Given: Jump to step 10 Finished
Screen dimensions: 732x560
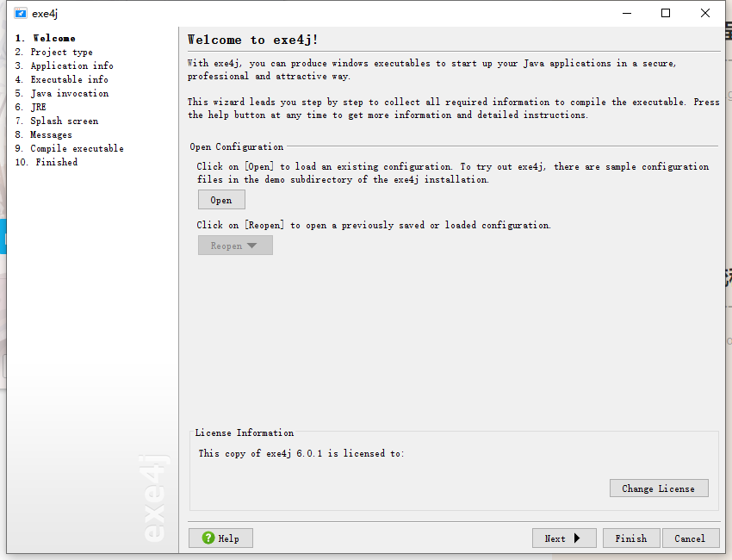Looking at the screenshot, I should coord(47,162).
